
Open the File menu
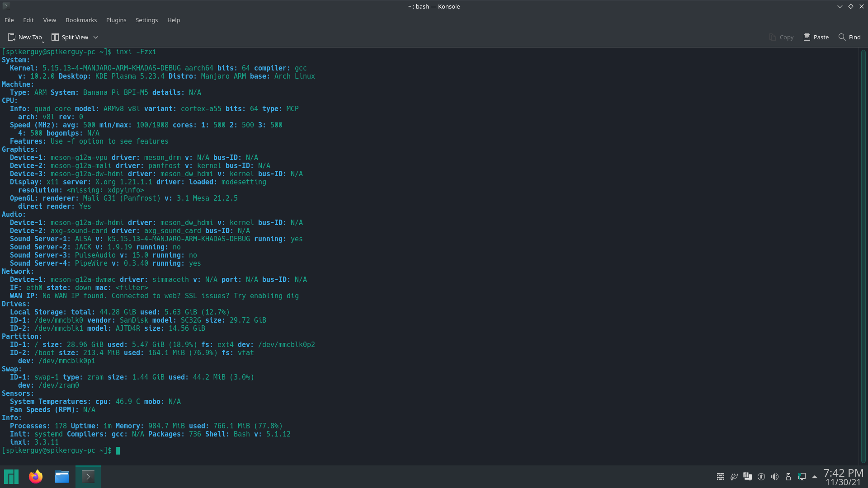click(9, 20)
